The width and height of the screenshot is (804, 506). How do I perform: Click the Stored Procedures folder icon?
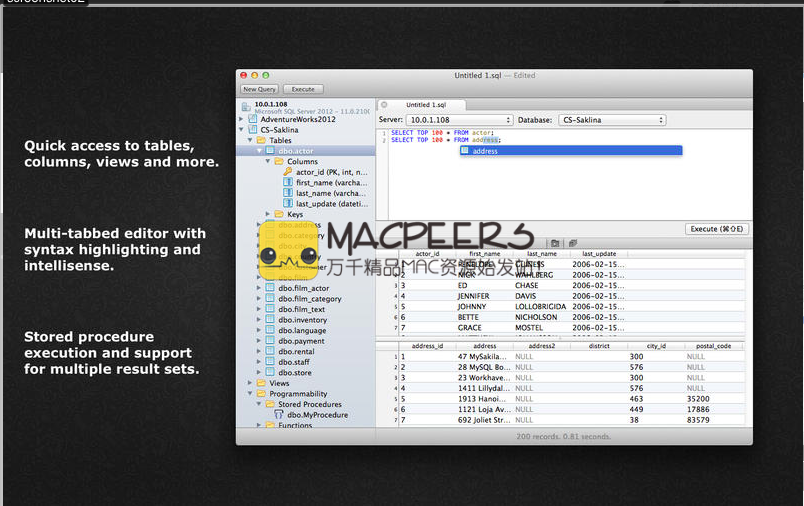270,404
